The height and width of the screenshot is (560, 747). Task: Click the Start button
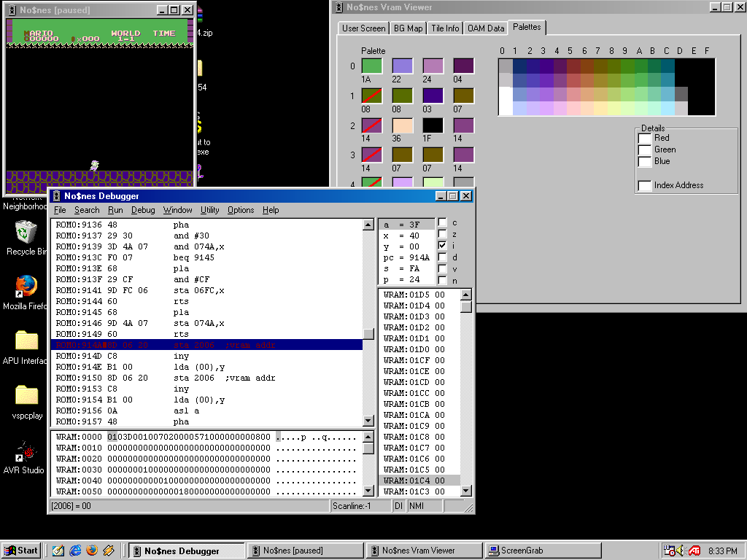pos(21,551)
